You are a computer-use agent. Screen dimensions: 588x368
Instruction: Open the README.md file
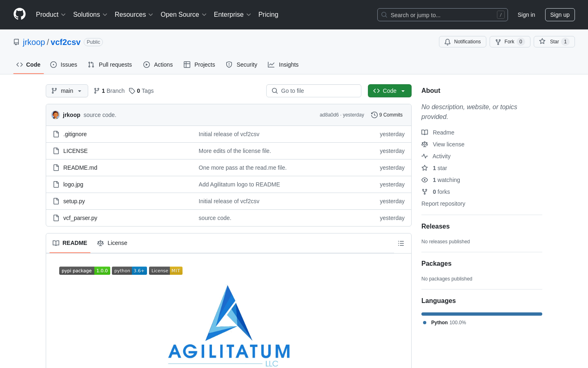80,168
